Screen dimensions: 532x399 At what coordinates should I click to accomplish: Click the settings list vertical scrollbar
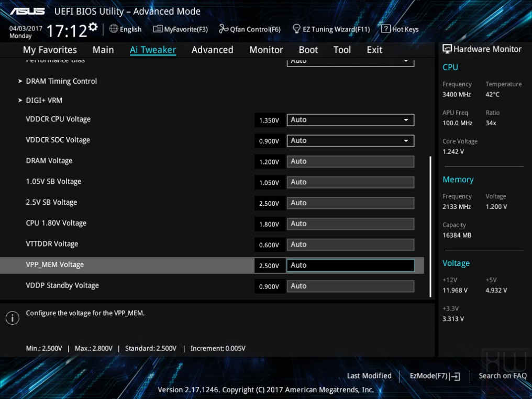click(x=430, y=227)
